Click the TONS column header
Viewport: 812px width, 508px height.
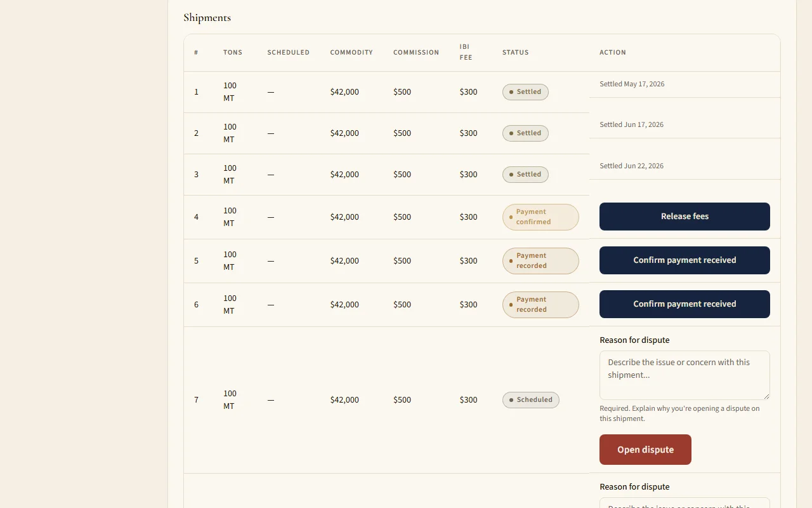(x=233, y=53)
